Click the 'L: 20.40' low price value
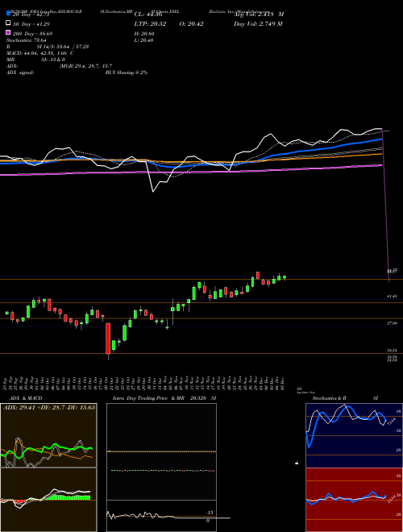This screenshot has height=532, width=403. coord(143,40)
